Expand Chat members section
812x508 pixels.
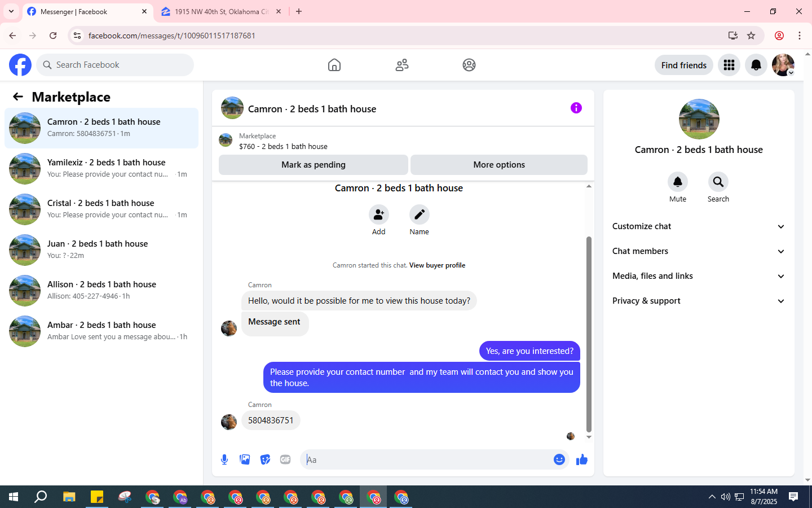pyautogui.click(x=699, y=251)
